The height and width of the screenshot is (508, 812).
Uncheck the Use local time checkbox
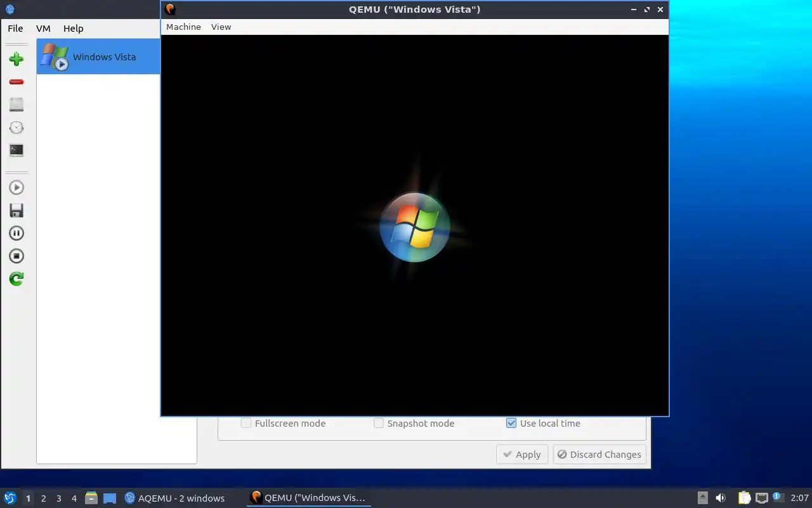(x=511, y=423)
